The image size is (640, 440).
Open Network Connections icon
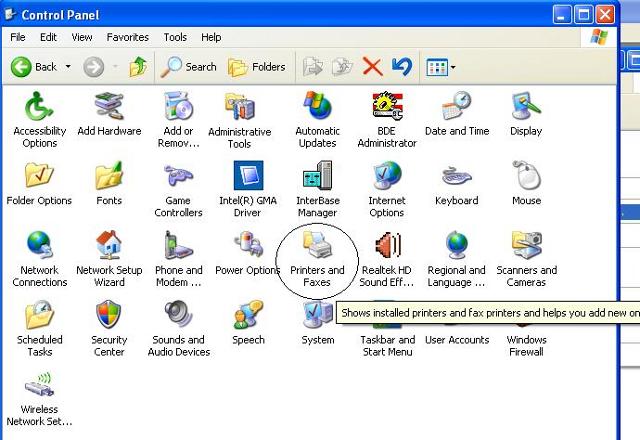point(40,245)
